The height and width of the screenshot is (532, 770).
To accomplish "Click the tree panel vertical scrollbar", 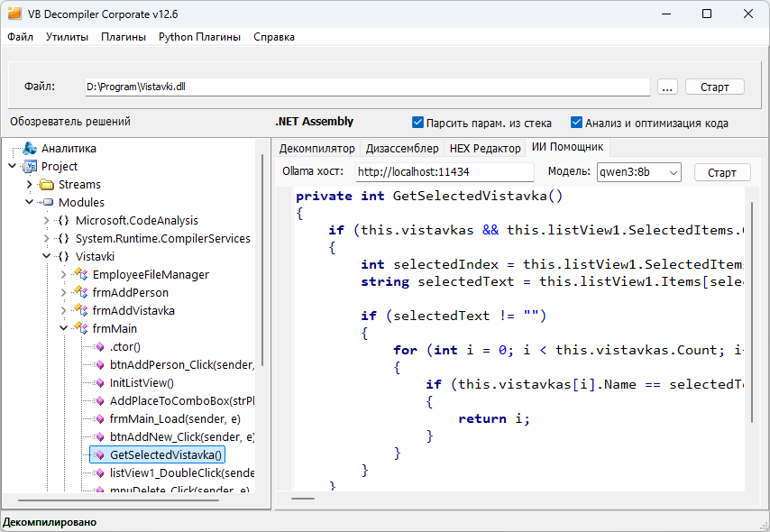I will pos(262,261).
